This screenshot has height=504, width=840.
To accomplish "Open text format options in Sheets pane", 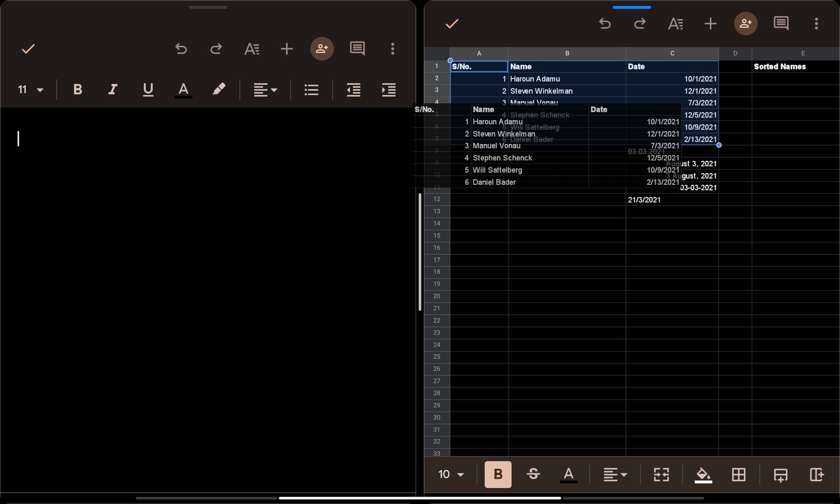I will (675, 24).
